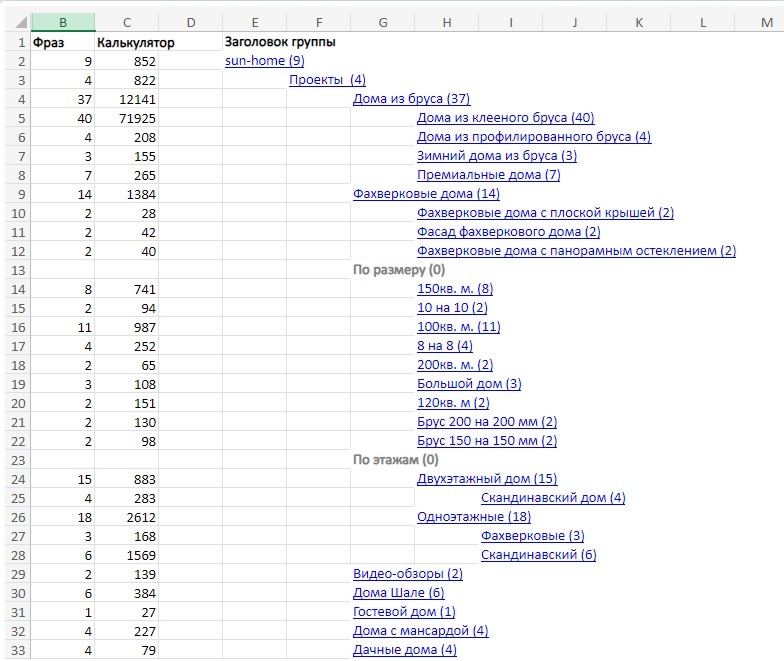Open the 150кв. м. (8) link
The width and height of the screenshot is (784, 661).
pyautogui.click(x=455, y=289)
